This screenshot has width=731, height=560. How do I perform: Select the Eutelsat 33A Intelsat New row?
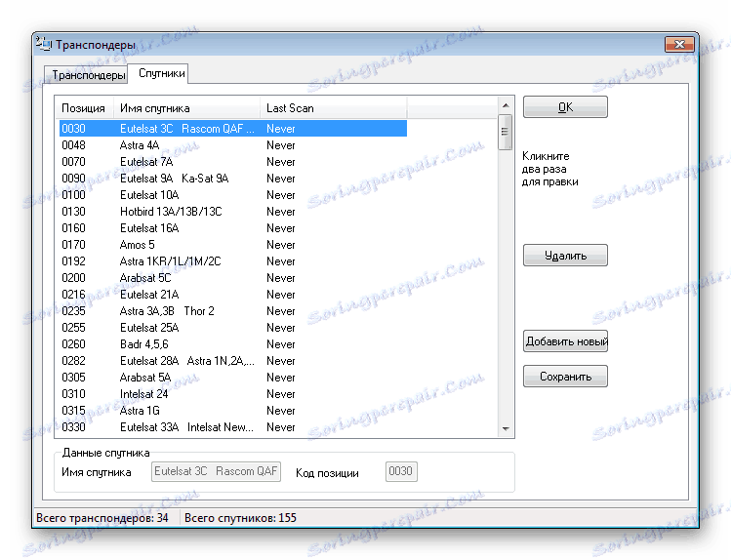pyautogui.click(x=233, y=427)
